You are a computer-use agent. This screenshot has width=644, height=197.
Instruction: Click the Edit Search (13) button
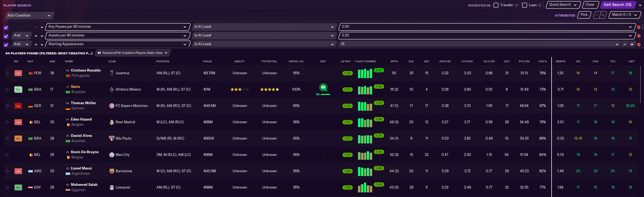(618, 5)
